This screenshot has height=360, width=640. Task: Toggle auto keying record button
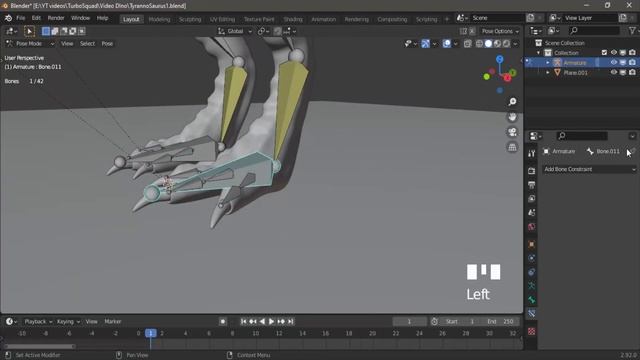(x=222, y=322)
